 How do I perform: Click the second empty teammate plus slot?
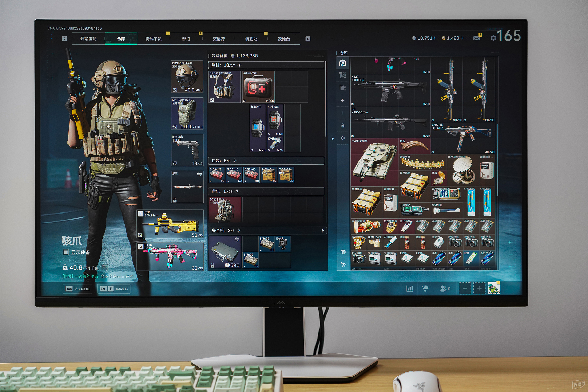point(479,289)
